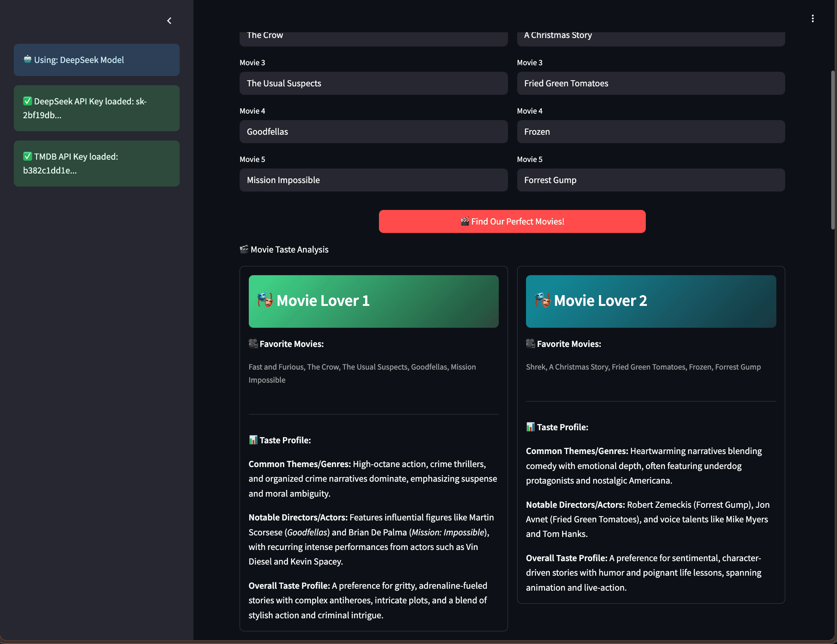Click the Using: DeepSeek Model info box
The width and height of the screenshot is (837, 644).
point(96,60)
